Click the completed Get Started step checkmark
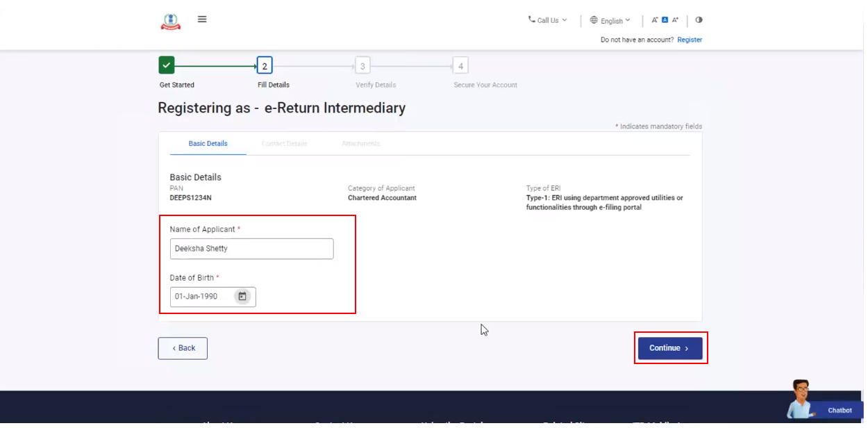868x428 pixels. (166, 66)
